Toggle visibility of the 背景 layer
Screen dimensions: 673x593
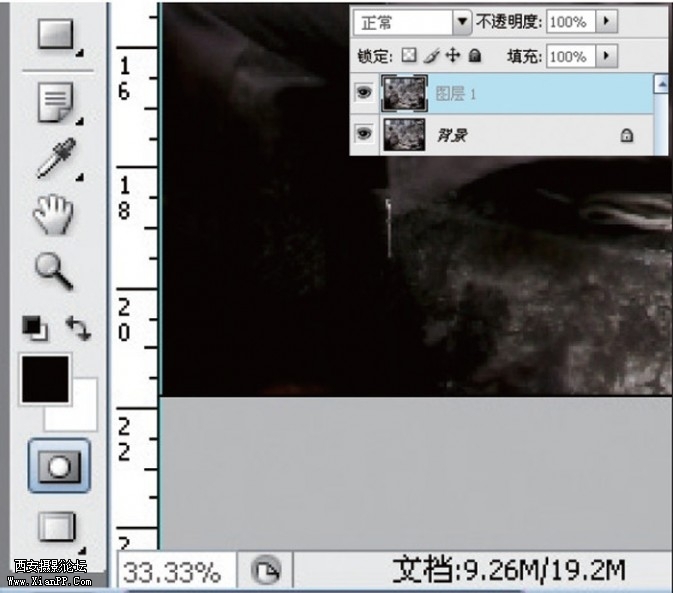[364, 133]
